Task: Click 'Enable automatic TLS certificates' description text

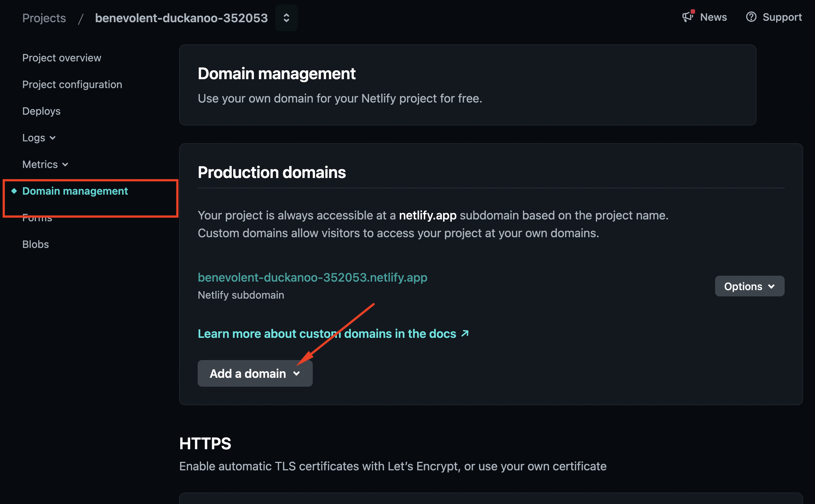Action: (393, 466)
